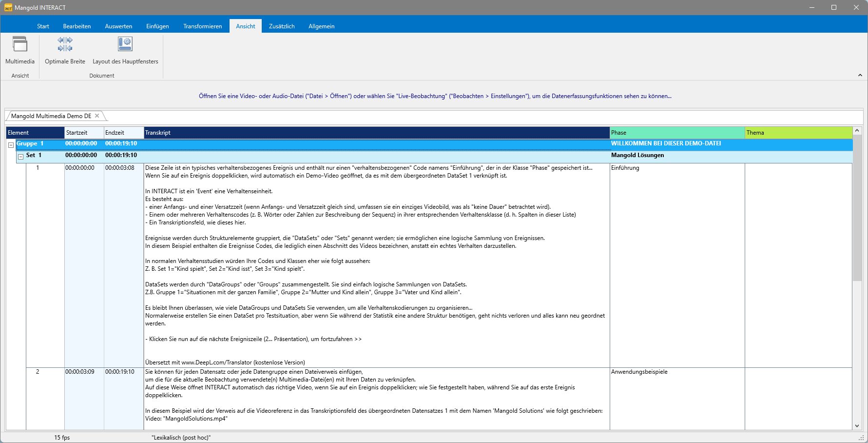Open the Transformieren tab
The height and width of the screenshot is (443, 868).
(203, 26)
